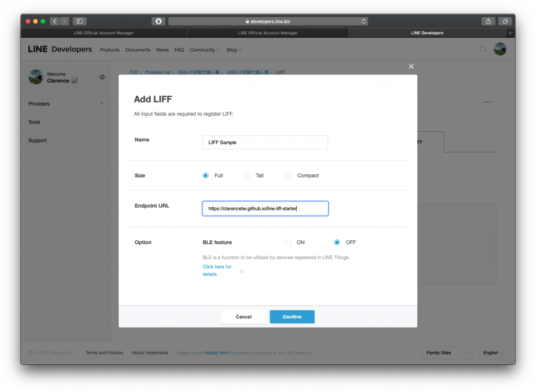This screenshot has height=392, width=536.
Task: Open the profile avatar at top right
Action: tap(500, 49)
